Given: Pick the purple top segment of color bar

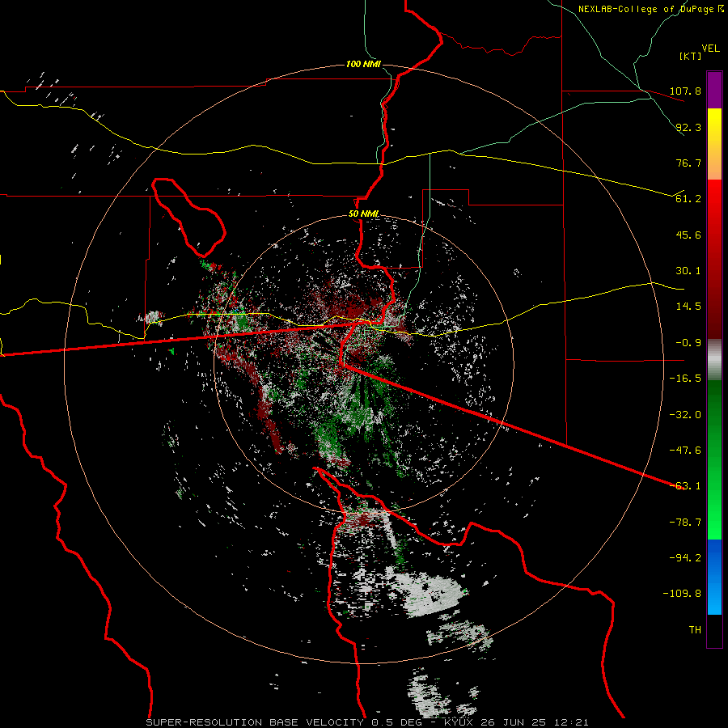Looking at the screenshot, I should [x=714, y=91].
